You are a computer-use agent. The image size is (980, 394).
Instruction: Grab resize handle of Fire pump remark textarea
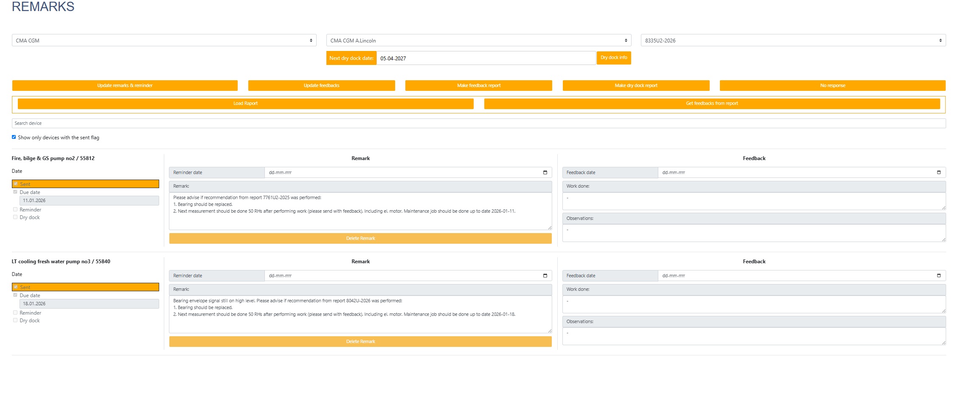click(550, 228)
